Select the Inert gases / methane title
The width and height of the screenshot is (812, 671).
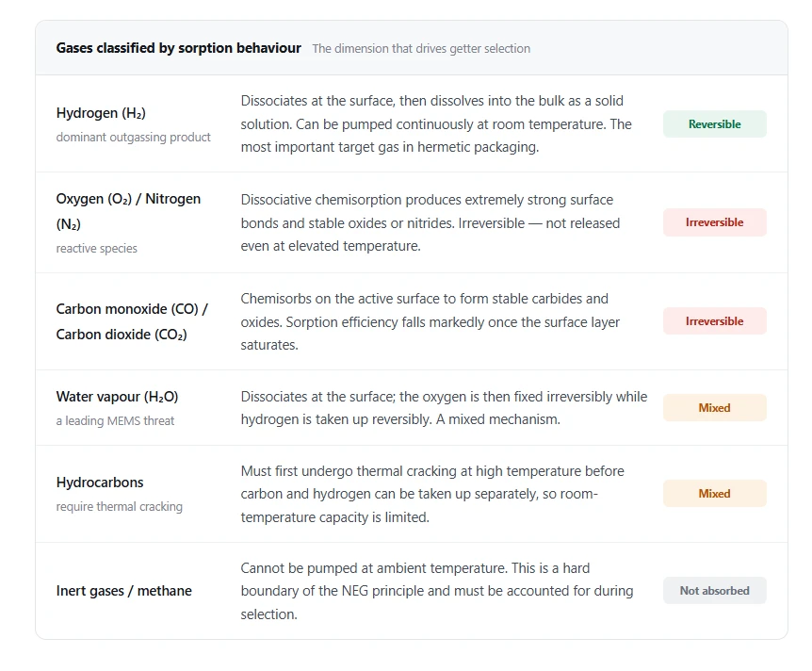[123, 591]
